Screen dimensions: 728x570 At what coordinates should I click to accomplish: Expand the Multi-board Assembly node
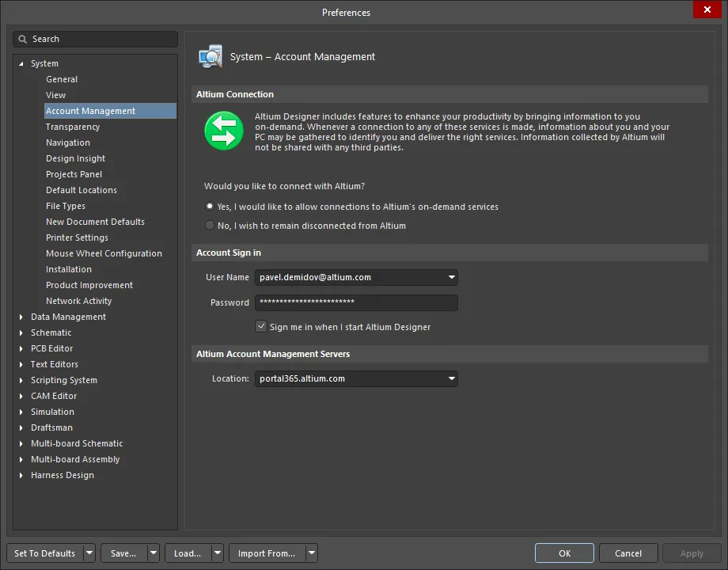coord(21,459)
